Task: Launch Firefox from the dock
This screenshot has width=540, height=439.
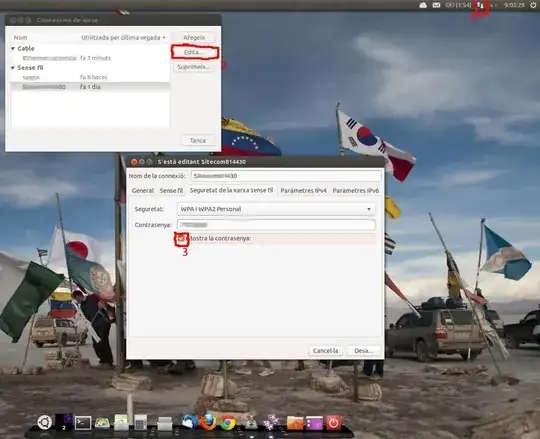Action: [208, 421]
